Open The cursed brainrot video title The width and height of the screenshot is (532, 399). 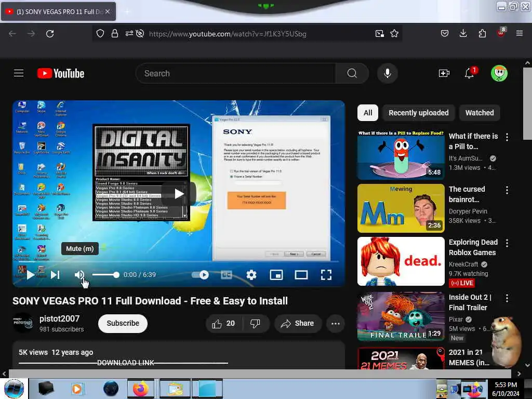tap(467, 194)
